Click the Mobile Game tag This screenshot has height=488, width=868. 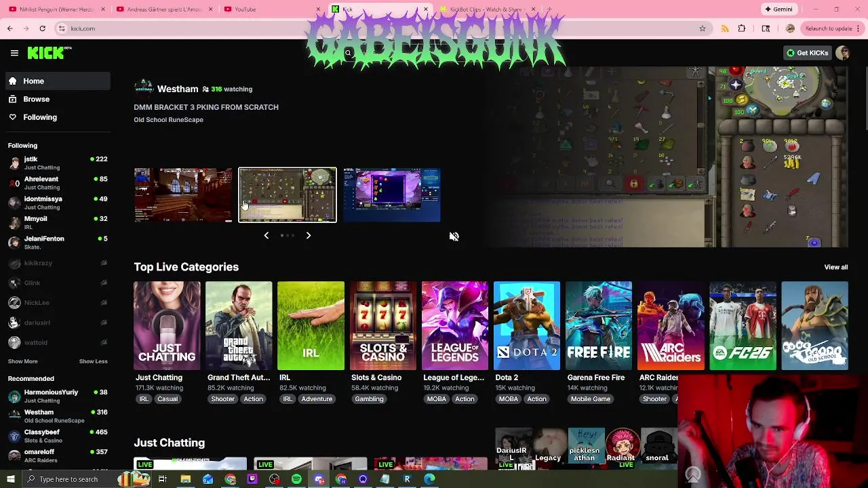(591, 399)
